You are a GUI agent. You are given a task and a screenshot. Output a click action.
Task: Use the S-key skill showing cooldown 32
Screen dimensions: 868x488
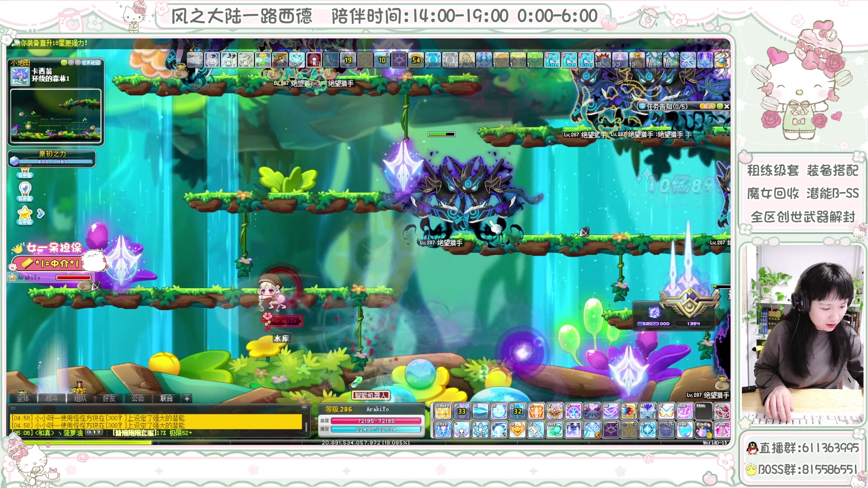pos(517,411)
